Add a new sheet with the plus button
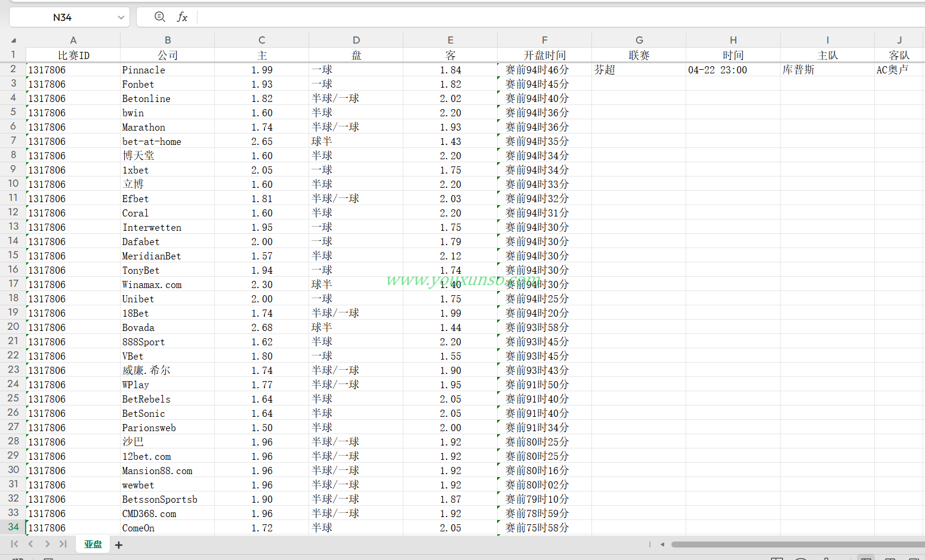This screenshot has height=560, width=925. [119, 544]
